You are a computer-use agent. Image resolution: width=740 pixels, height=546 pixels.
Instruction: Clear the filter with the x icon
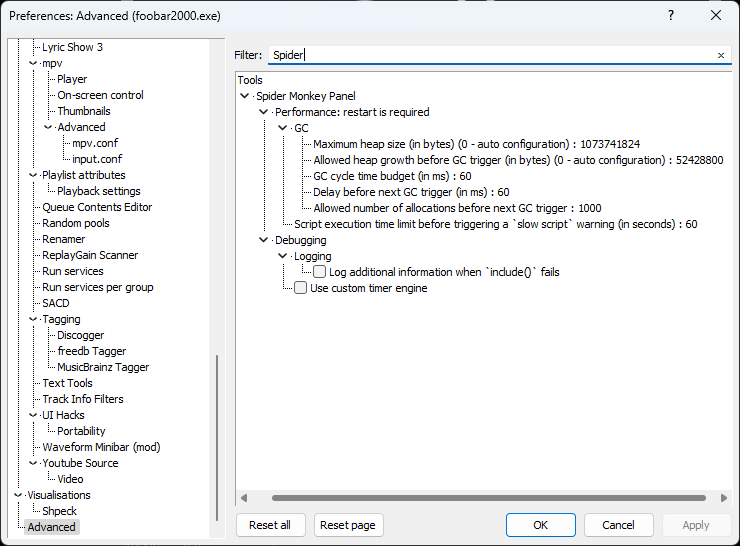(721, 55)
